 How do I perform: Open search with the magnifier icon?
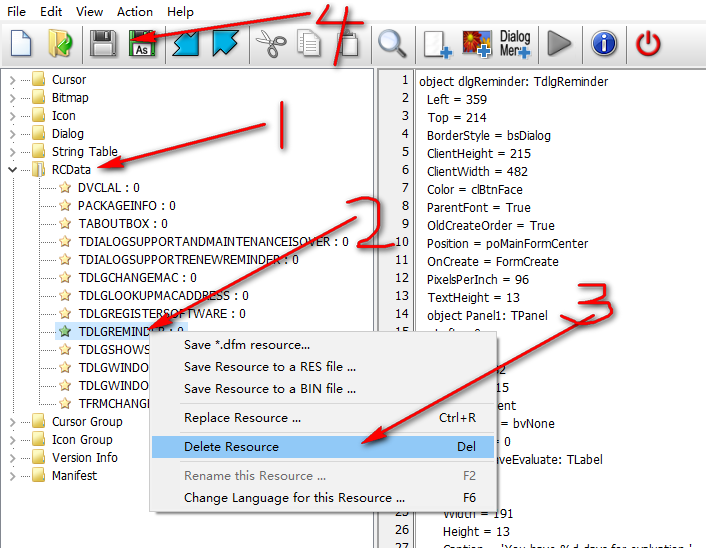pyautogui.click(x=392, y=43)
